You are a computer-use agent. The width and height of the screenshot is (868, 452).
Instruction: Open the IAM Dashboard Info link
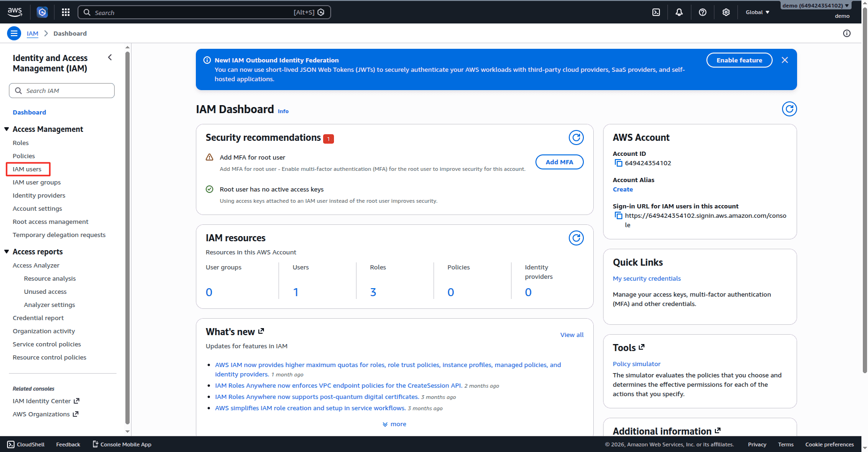(x=283, y=111)
